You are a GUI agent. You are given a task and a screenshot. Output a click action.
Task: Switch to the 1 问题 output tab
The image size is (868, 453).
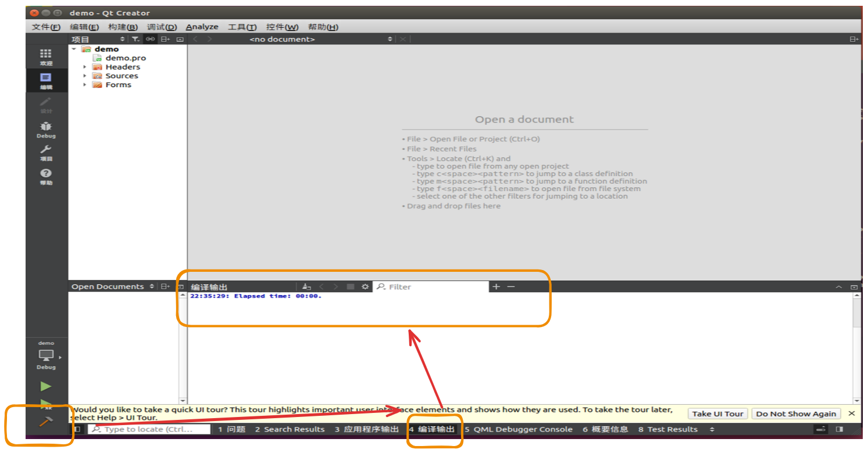tap(231, 429)
